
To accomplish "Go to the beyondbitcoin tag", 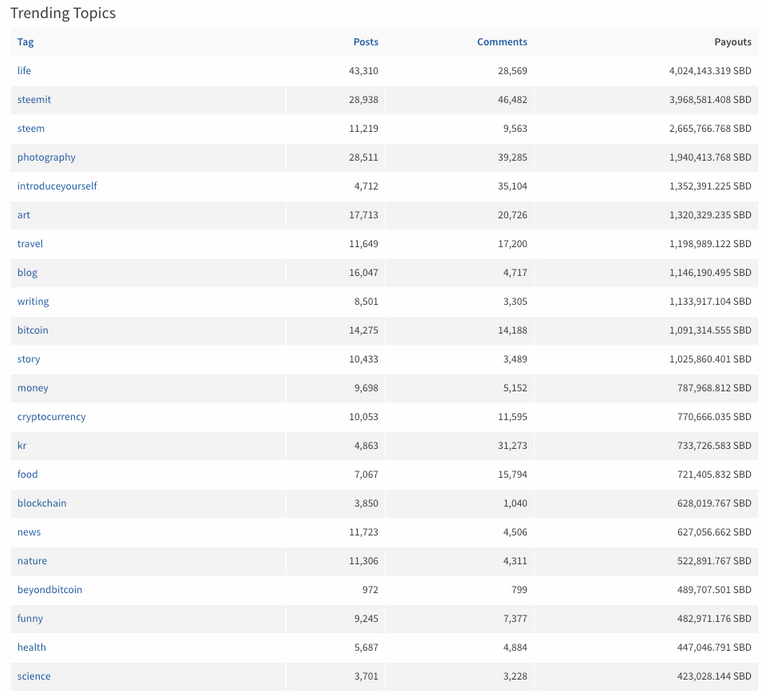I will (x=49, y=590).
